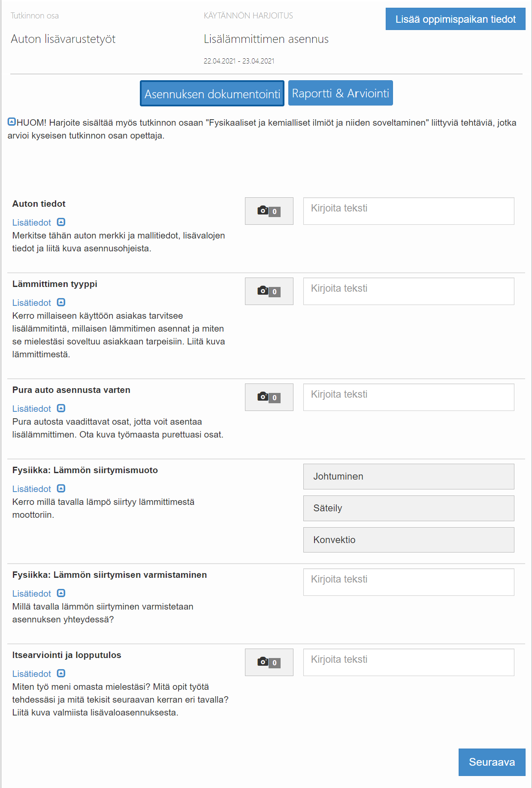The width and height of the screenshot is (532, 788).
Task: Click the Lisää oppimispaikan tiedot button
Action: point(455,19)
